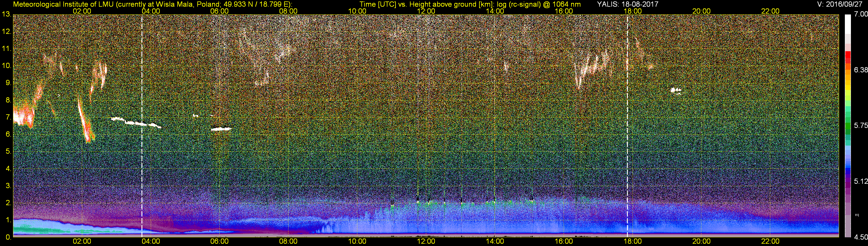Click the 22:00 label on top time axis

[x=770, y=11]
